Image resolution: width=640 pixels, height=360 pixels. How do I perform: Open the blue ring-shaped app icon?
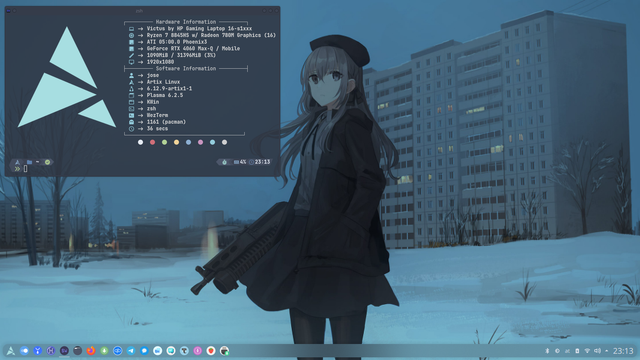(118, 351)
